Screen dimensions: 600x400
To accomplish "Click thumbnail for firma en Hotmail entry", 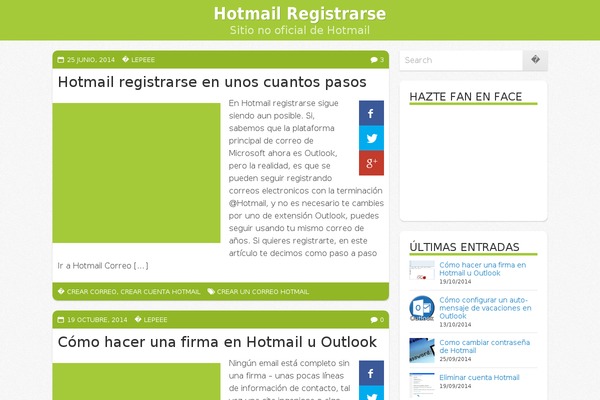I will pos(422,270).
